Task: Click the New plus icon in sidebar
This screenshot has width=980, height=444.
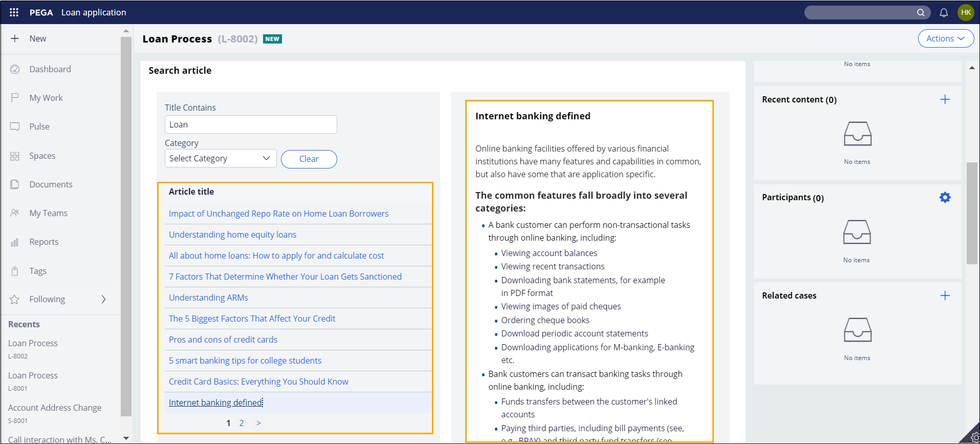Action: point(15,38)
